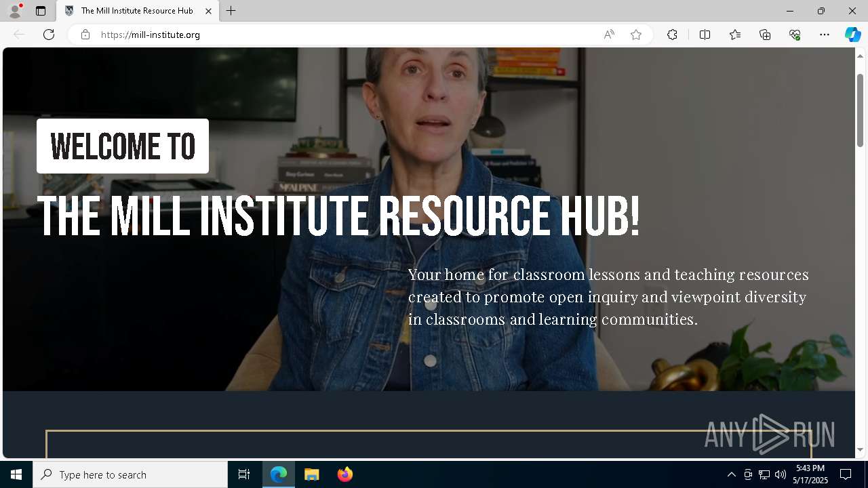868x488 pixels.
Task: Refresh the current page
Action: click(49, 35)
